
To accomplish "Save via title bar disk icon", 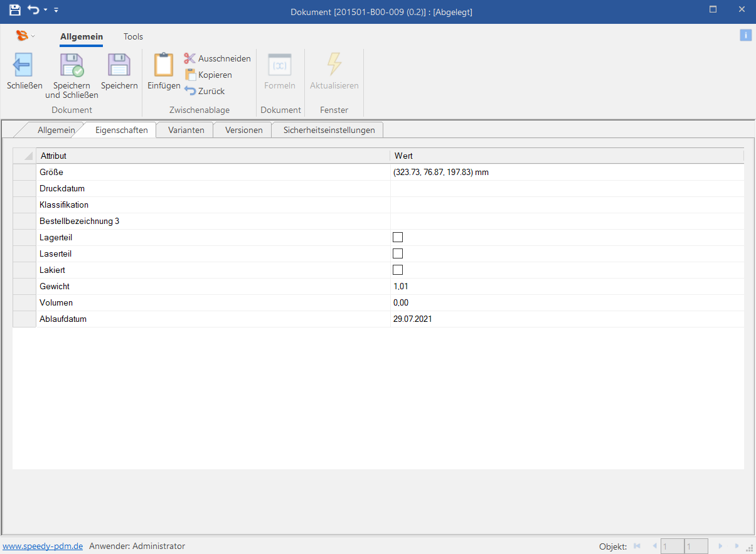I will click(x=14, y=10).
